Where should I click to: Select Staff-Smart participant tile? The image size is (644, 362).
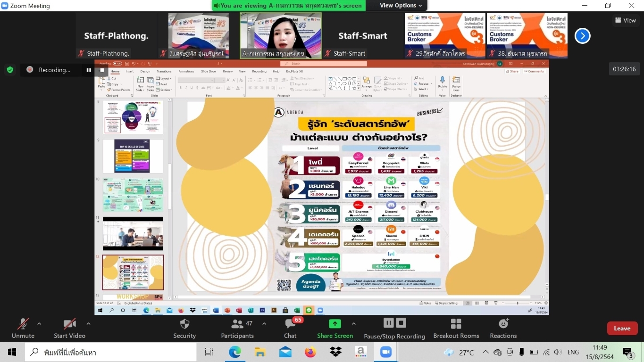(x=362, y=36)
